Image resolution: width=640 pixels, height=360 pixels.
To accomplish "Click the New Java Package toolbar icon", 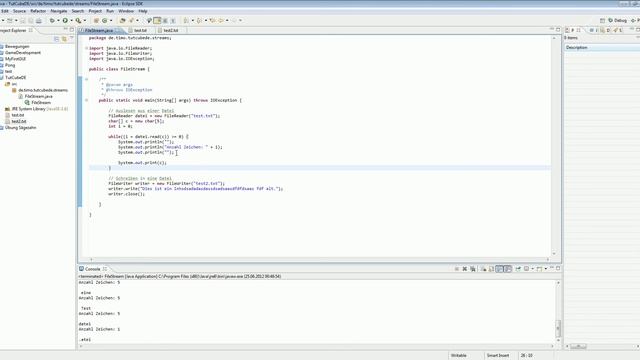I will [x=96, y=20].
